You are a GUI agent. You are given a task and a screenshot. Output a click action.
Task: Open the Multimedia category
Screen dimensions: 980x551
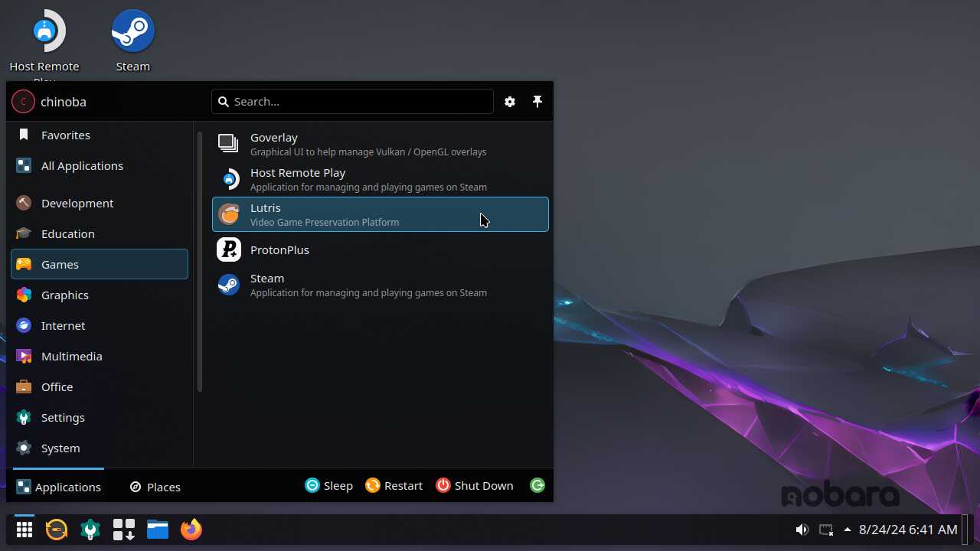(x=100, y=356)
